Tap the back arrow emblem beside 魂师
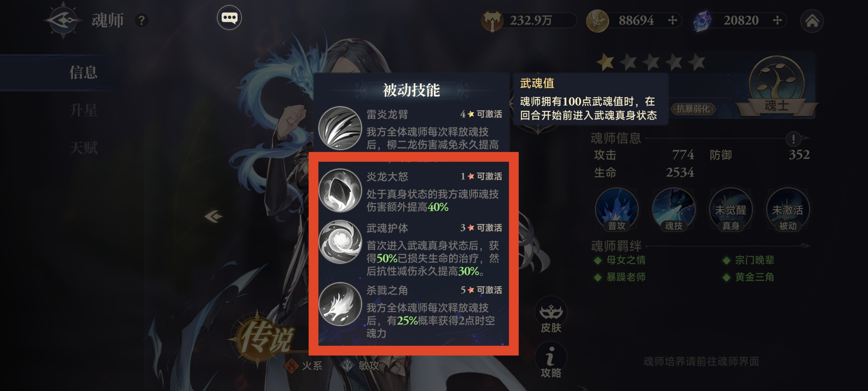The height and width of the screenshot is (391, 868). [x=63, y=20]
